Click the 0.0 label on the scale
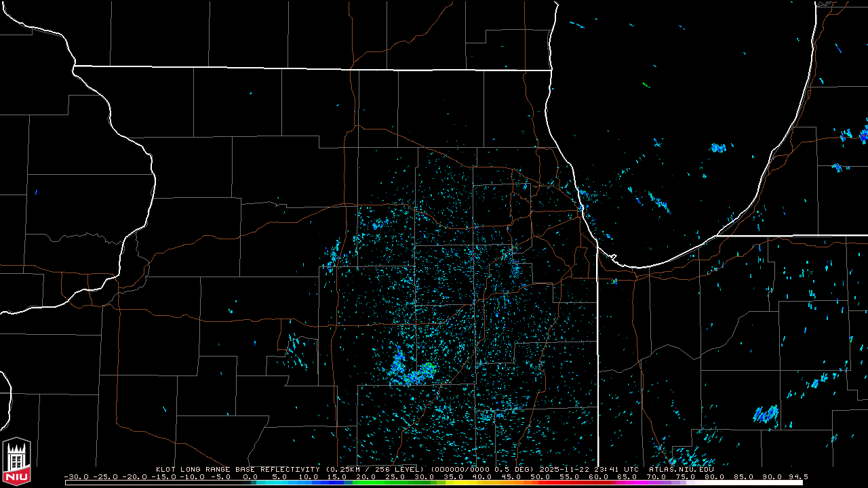Screen dimensions: 868x488 [x=250, y=477]
